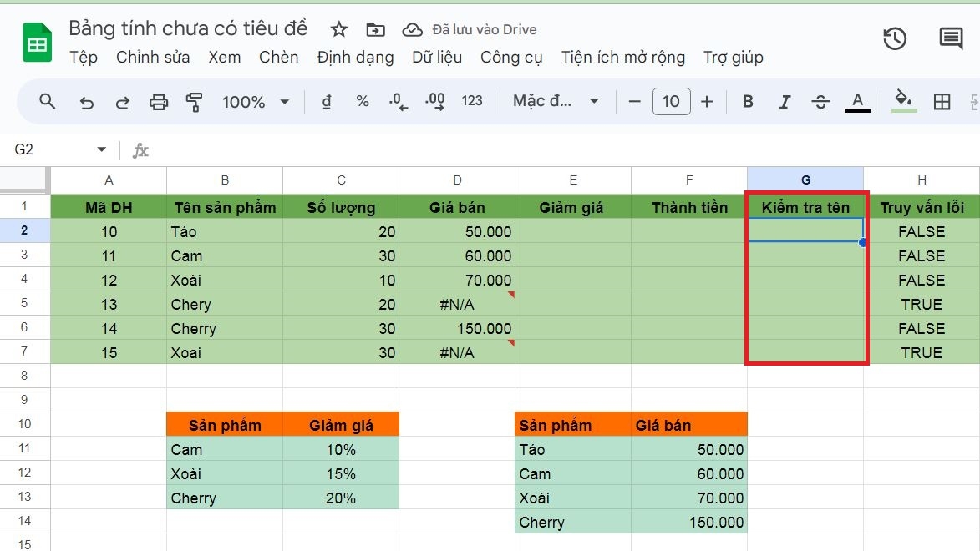Viewport: 980px width, 551px height.
Task: Select the 15% discount cell
Action: (x=341, y=473)
